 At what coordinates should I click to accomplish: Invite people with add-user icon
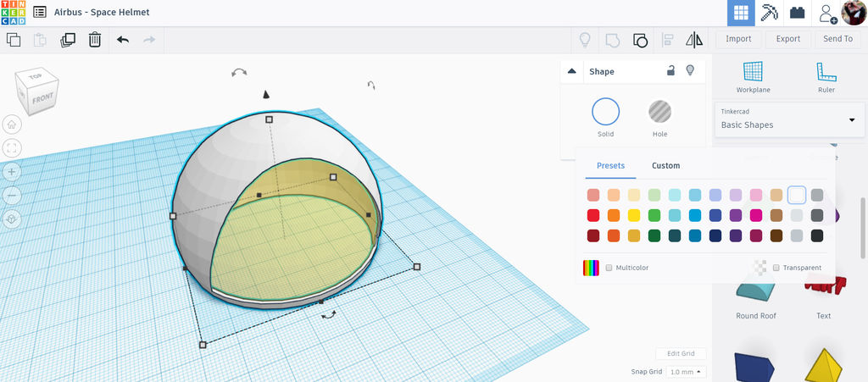(x=827, y=14)
